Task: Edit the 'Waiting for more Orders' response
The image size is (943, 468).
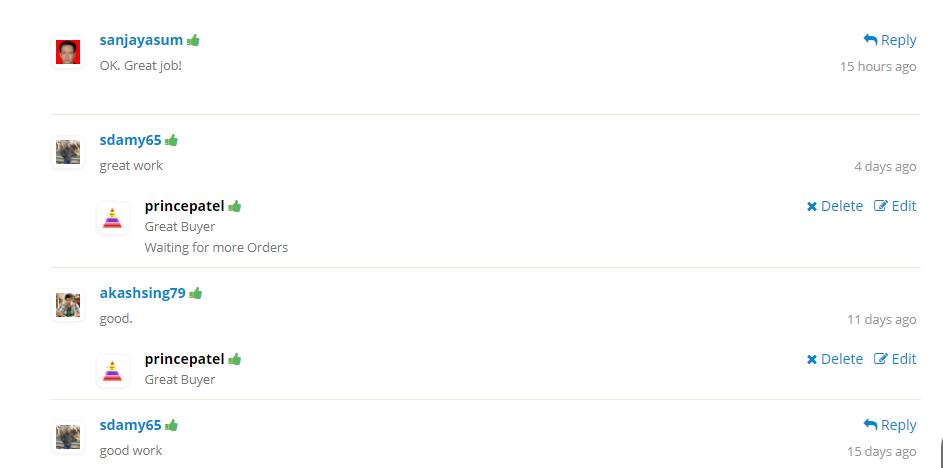Action: 895,206
